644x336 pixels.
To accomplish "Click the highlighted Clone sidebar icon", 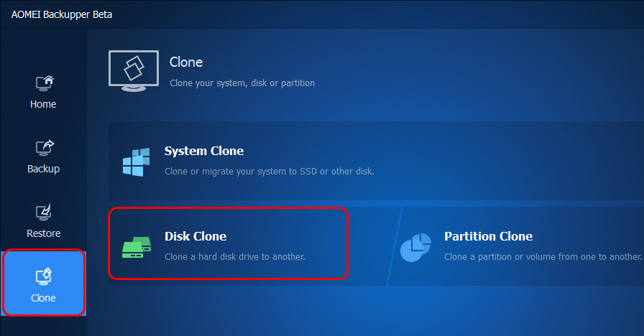I will pyautogui.click(x=43, y=276).
